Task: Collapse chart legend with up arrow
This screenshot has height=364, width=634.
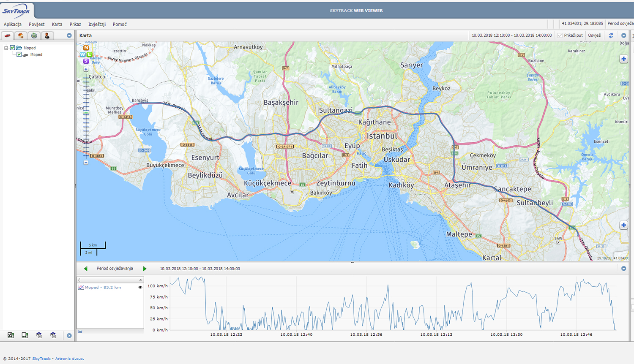Action: (141, 280)
